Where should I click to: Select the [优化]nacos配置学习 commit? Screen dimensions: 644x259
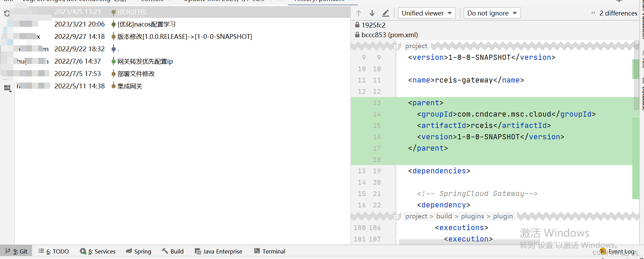(x=183, y=24)
